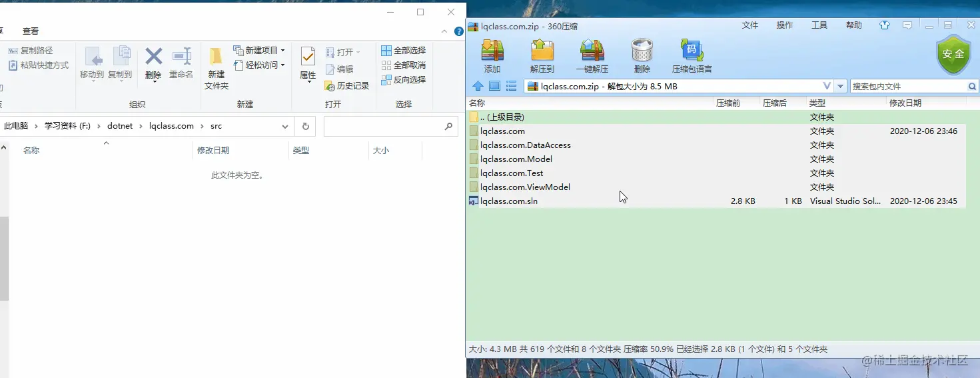Go up one level with the blue arrow icon
The width and height of the screenshot is (980, 378).
pos(478,86)
